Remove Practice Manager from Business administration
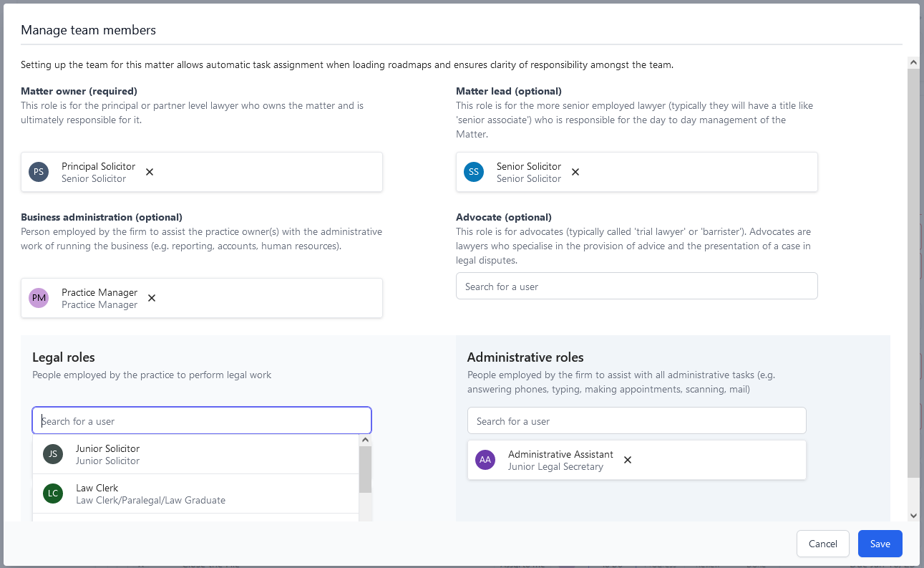This screenshot has width=924, height=568. click(x=152, y=298)
